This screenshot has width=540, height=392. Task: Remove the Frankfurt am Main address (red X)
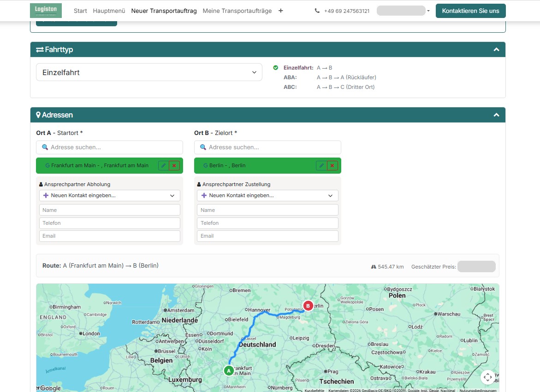[x=174, y=166]
